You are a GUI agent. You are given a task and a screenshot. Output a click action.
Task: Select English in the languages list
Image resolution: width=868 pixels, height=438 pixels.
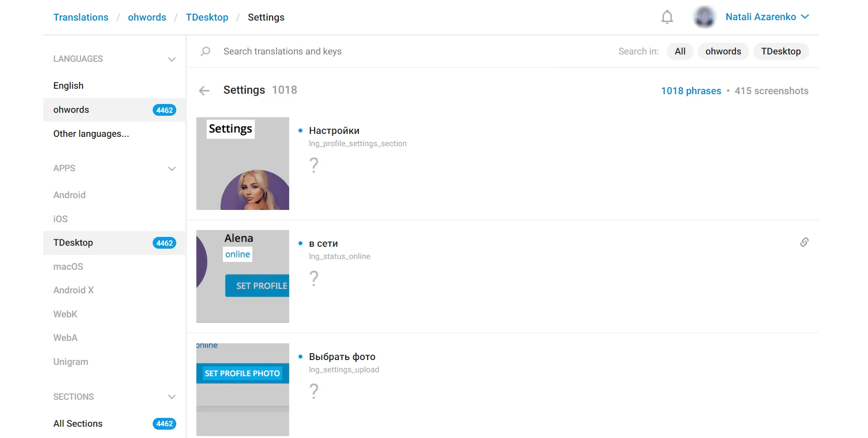69,86
